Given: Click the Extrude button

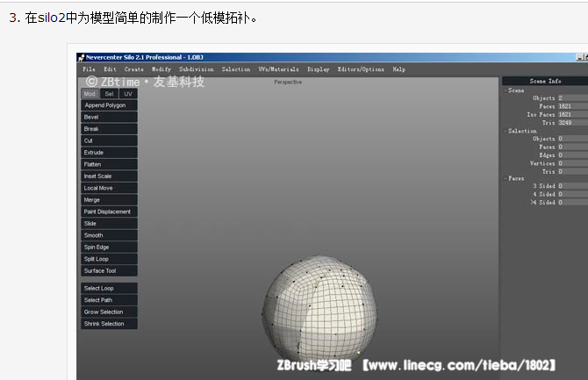Looking at the screenshot, I should coord(109,153).
